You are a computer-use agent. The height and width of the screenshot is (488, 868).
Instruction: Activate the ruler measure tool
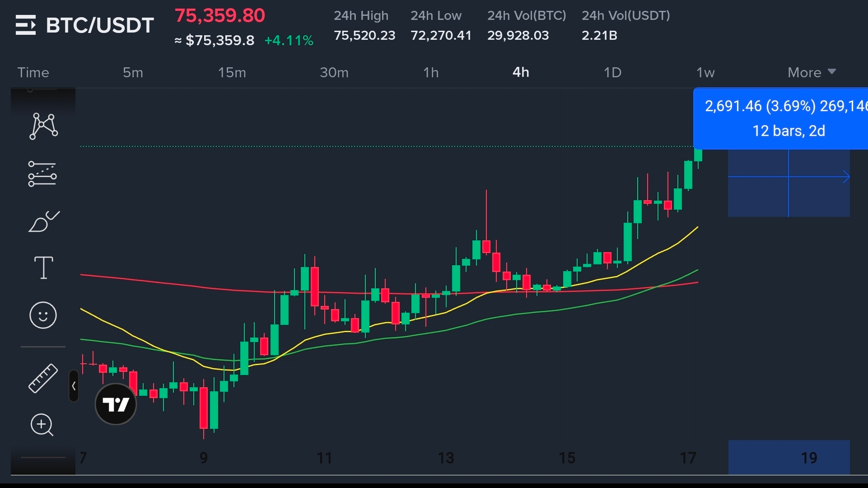(x=43, y=378)
